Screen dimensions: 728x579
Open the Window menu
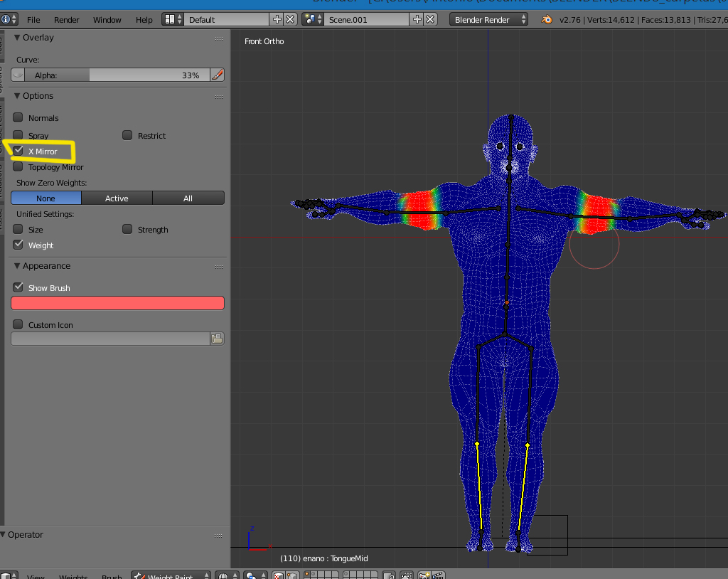click(x=107, y=20)
